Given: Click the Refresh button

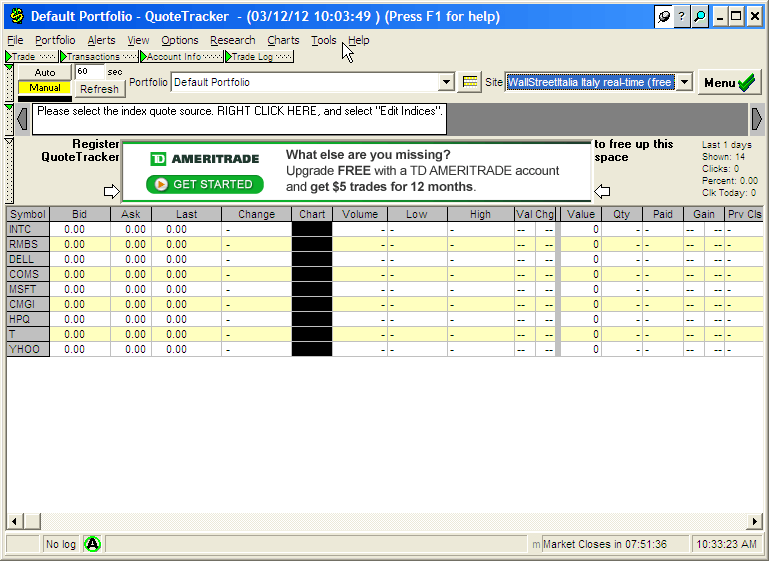Looking at the screenshot, I should (x=100, y=89).
